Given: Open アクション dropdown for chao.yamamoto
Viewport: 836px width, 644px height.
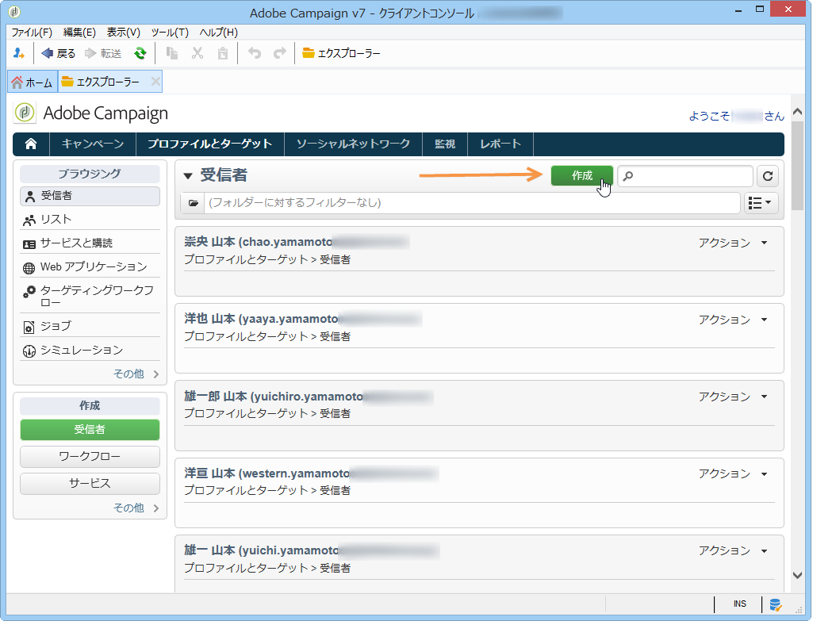Looking at the screenshot, I should 733,243.
